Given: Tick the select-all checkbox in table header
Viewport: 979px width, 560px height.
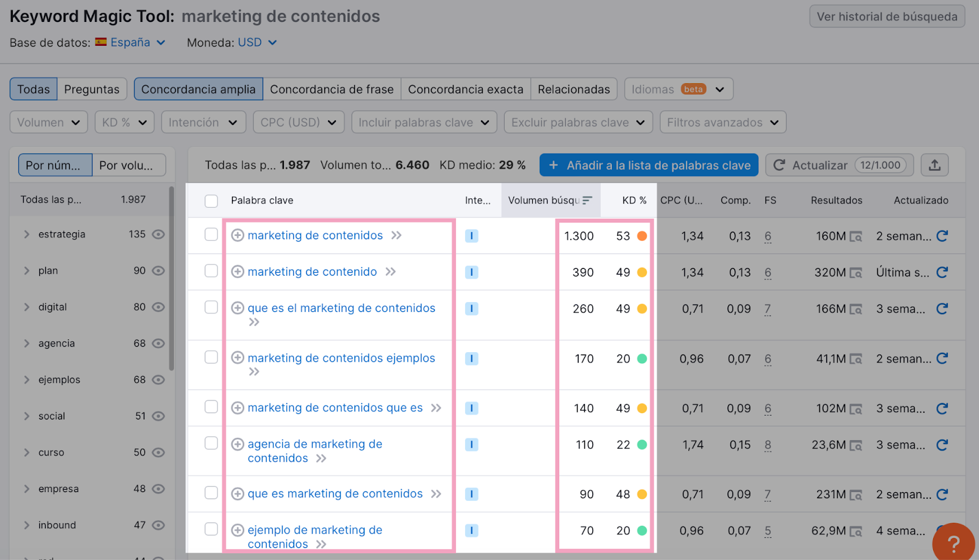Looking at the screenshot, I should [211, 201].
